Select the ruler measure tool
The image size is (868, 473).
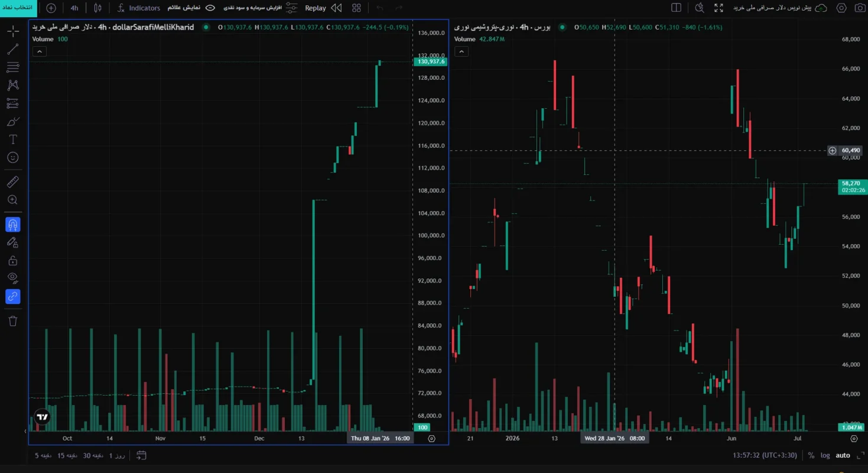(12, 182)
